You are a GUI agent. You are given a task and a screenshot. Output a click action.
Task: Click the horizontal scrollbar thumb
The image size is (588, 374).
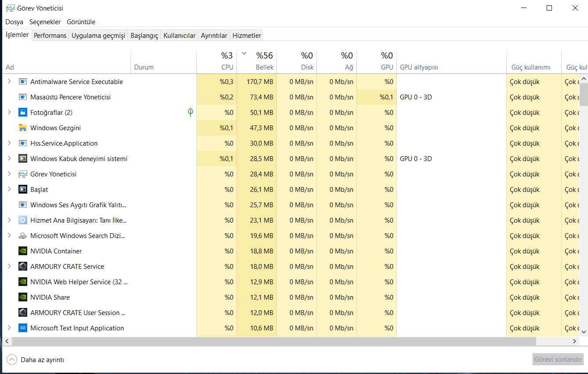pos(274,341)
